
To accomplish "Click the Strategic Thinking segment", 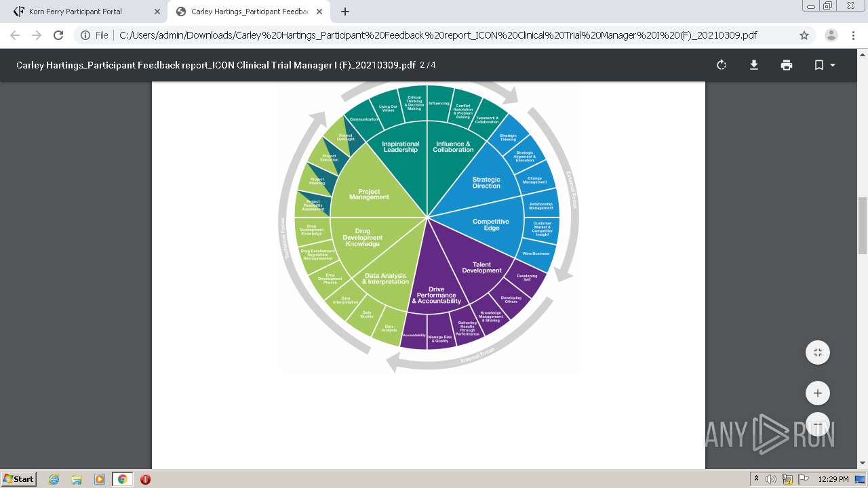I will pos(508,138).
